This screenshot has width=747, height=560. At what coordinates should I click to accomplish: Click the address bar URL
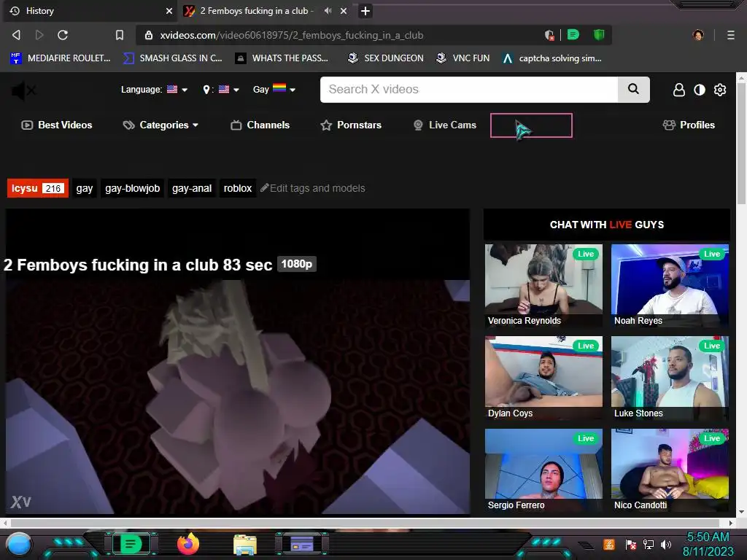coord(292,35)
